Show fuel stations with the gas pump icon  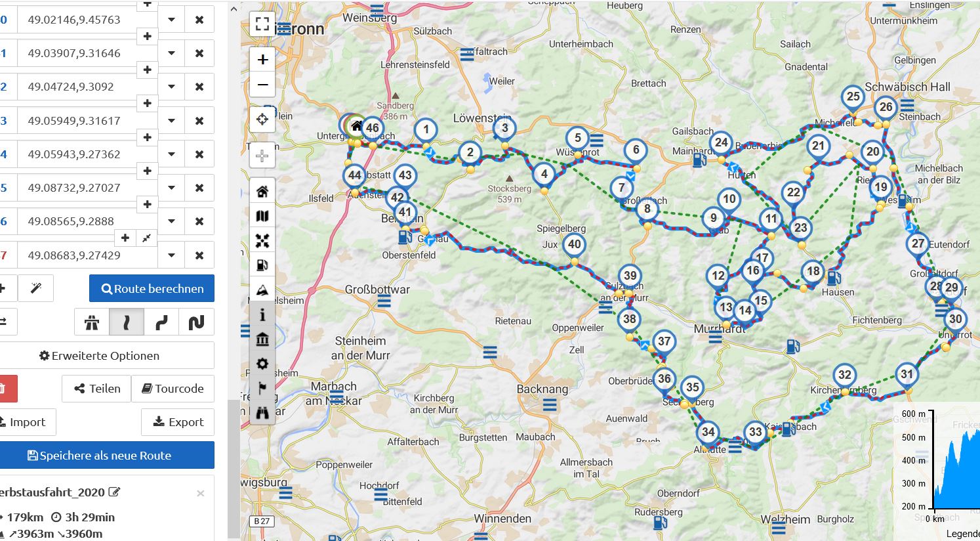coord(262,265)
